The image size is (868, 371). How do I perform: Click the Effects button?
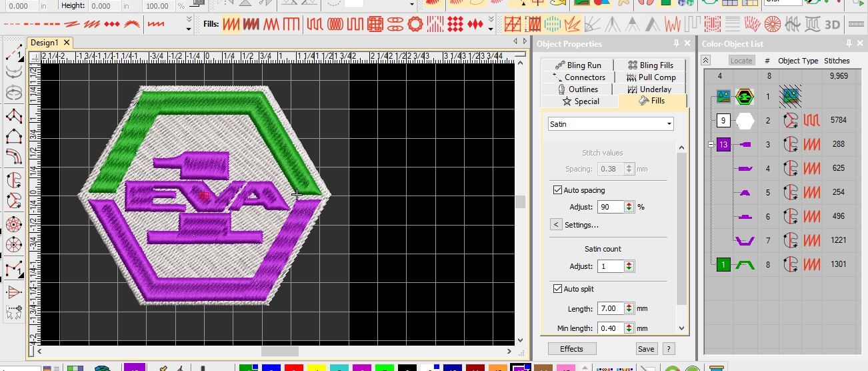pos(571,349)
